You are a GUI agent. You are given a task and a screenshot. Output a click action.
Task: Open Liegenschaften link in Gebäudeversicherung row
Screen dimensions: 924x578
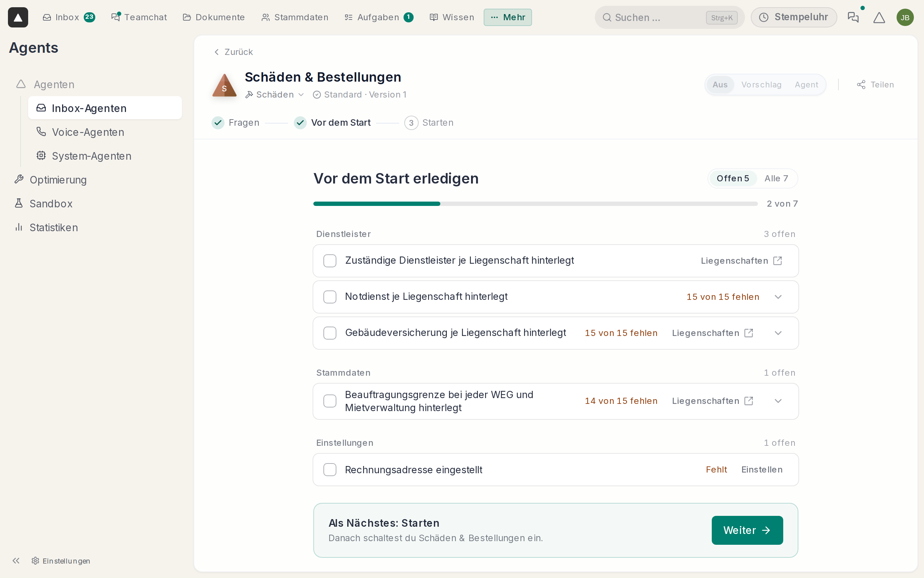pyautogui.click(x=712, y=333)
